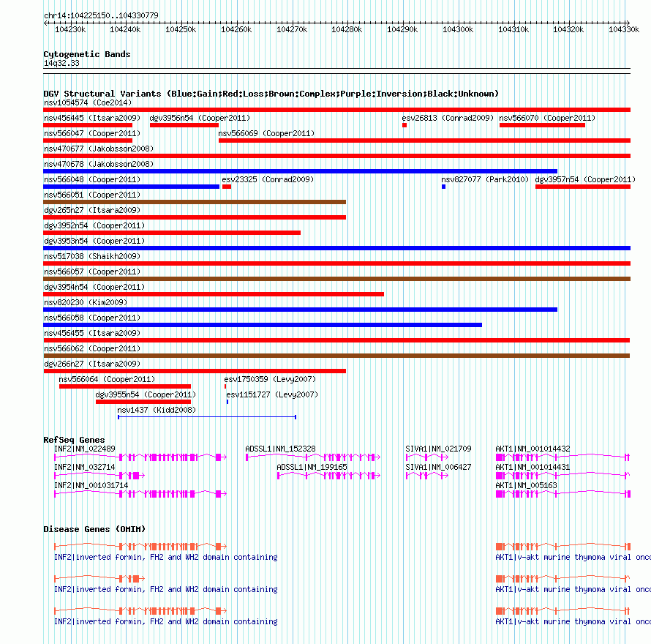Select nsv456455 (Itsara2009) variant label

[92, 333]
